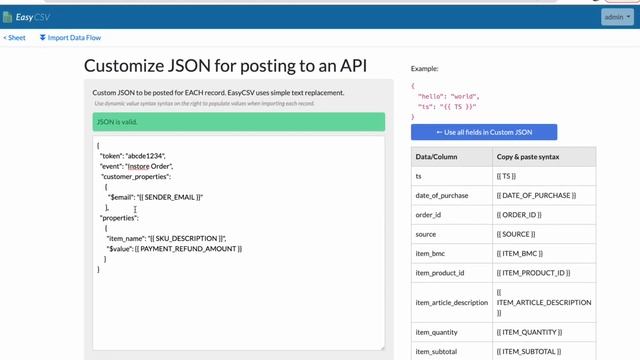Image resolution: width=640 pixels, height=360 pixels.
Task: Click the example JSON code snippet
Action: (445, 101)
